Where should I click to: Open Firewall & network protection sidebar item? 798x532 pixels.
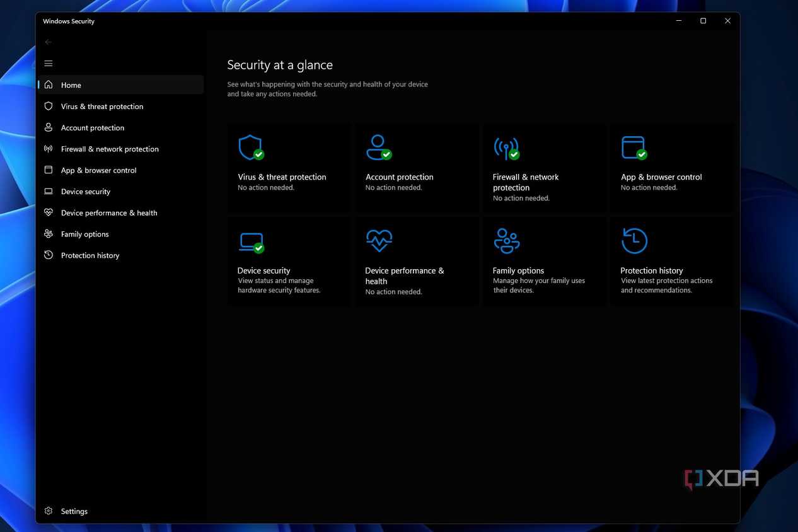pos(121,149)
